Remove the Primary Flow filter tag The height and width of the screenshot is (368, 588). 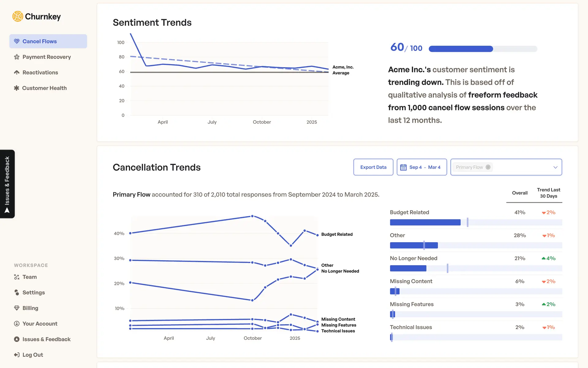coord(488,167)
